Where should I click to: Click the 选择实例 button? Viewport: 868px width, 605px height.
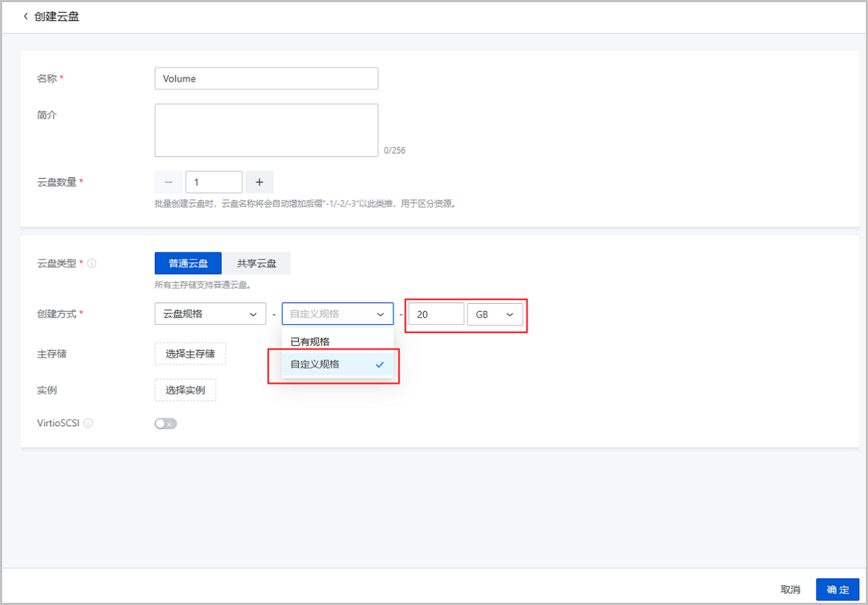[x=185, y=390]
